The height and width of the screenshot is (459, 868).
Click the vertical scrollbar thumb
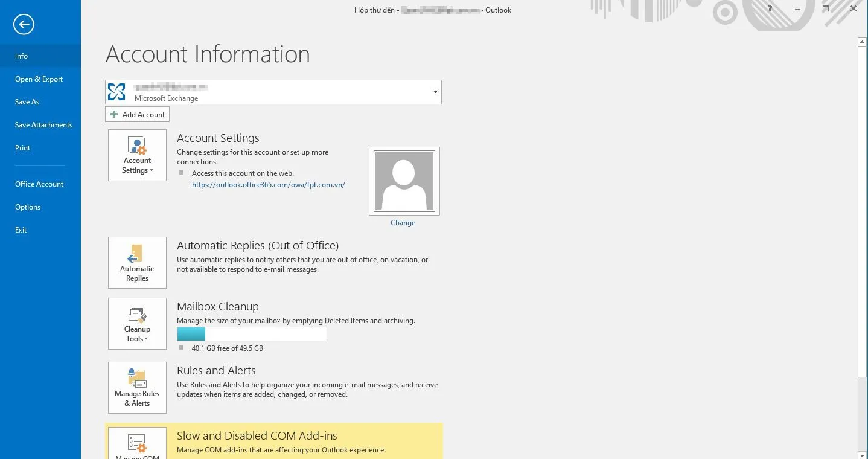pyautogui.click(x=863, y=213)
